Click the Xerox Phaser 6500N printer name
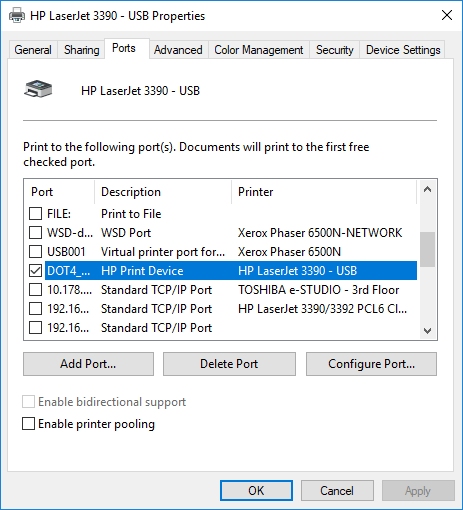The width and height of the screenshot is (463, 510). (289, 252)
